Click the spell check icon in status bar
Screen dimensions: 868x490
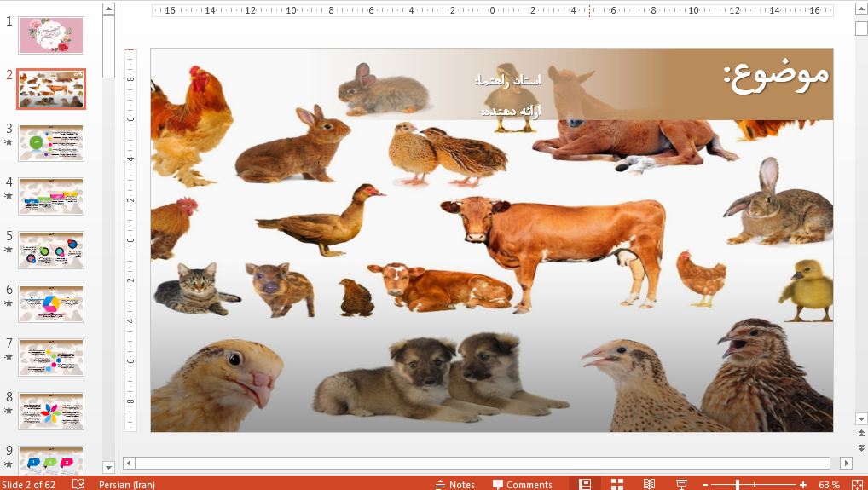(78, 484)
